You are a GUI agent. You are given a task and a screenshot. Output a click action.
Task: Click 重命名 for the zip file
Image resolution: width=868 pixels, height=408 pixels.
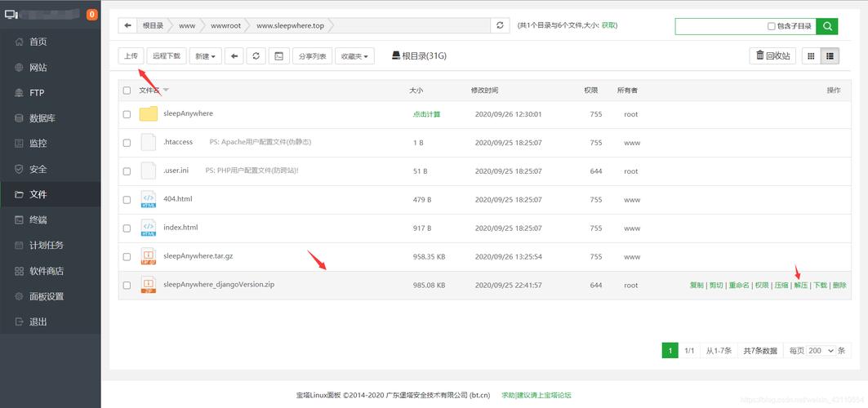pos(738,286)
